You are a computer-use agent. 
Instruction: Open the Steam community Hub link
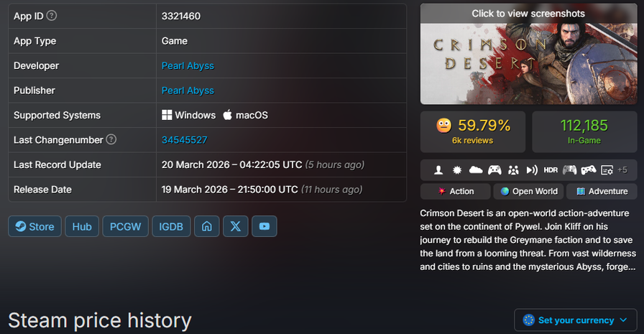tap(82, 226)
